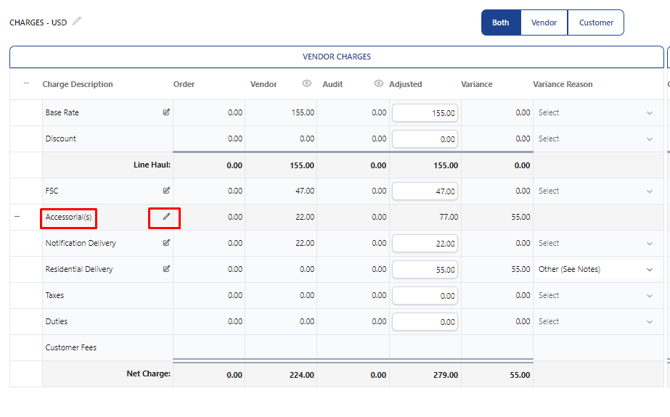
Task: Click the VENDOR CHARGES header bar
Action: [x=337, y=57]
